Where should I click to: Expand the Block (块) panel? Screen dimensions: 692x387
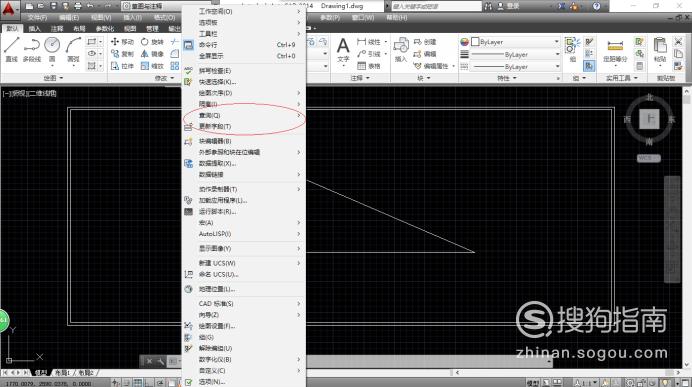(x=423, y=78)
